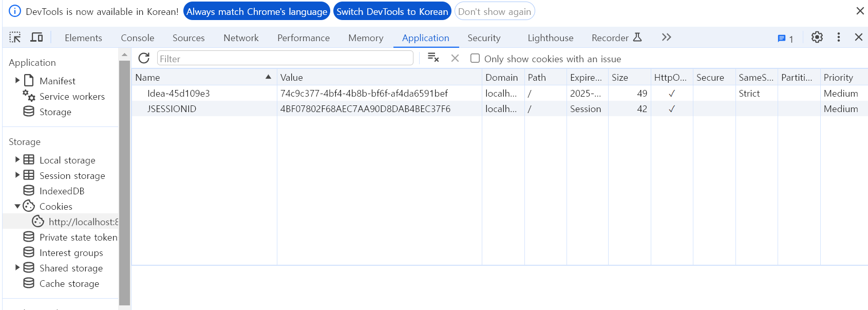
Task: Click the Cache storage database icon
Action: point(29,283)
